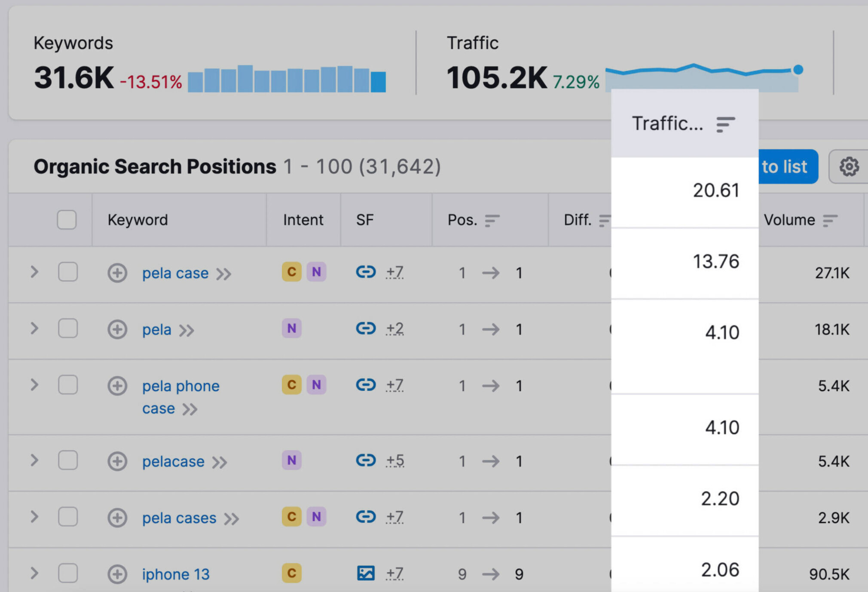Click sitelinks SERP feature icon for 'pela case'
The image size is (868, 592).
[x=366, y=272]
